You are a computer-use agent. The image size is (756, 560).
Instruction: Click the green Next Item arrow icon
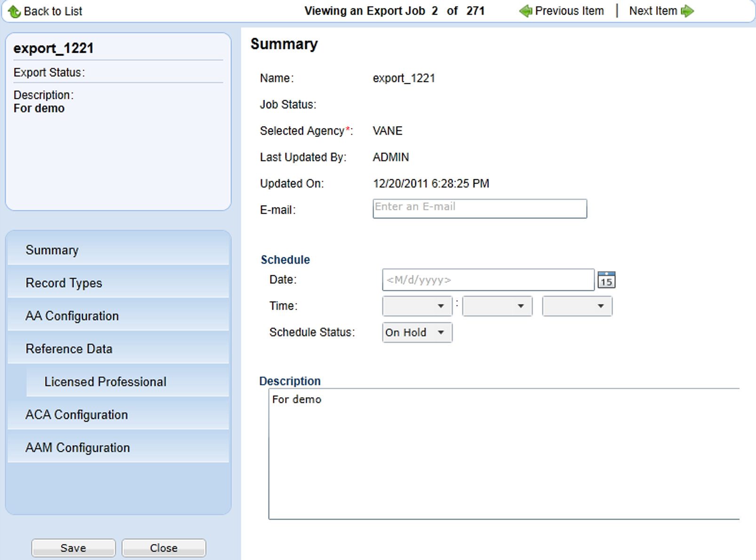tap(687, 11)
